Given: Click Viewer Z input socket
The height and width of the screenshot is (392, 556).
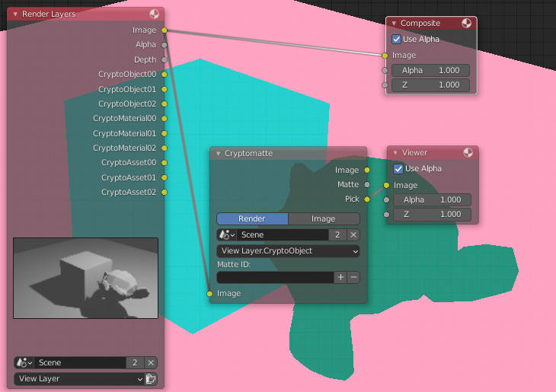Looking at the screenshot, I should coord(386,215).
